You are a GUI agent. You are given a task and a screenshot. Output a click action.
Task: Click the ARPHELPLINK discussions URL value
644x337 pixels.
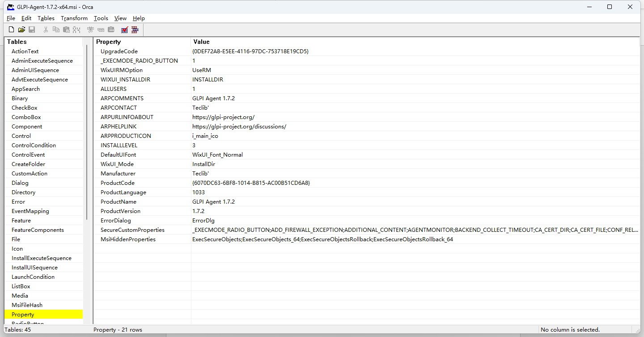(239, 127)
